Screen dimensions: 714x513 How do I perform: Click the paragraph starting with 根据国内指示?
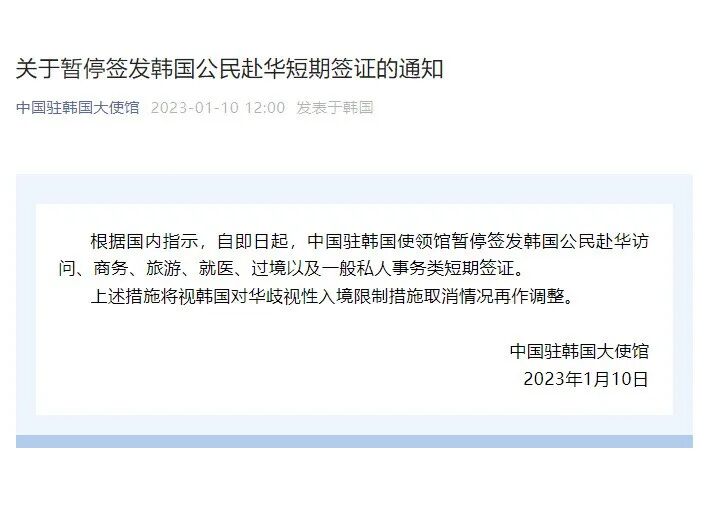click(x=354, y=254)
